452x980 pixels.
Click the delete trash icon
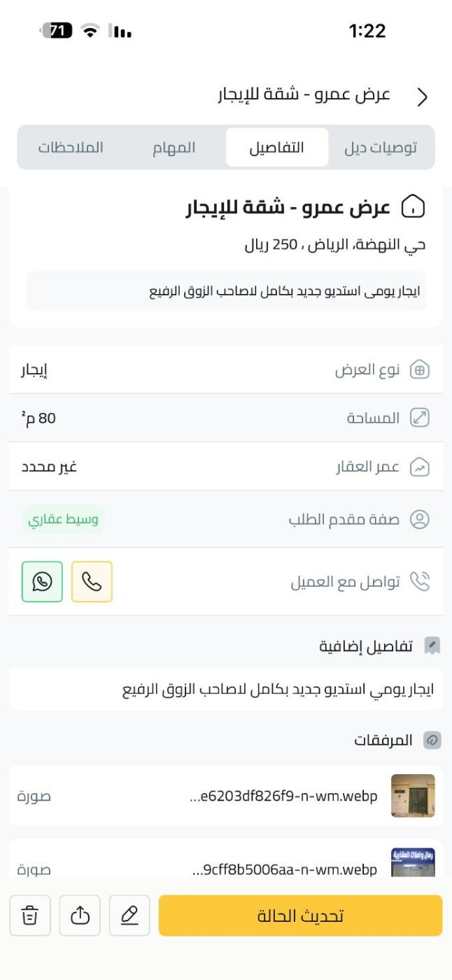(x=30, y=916)
